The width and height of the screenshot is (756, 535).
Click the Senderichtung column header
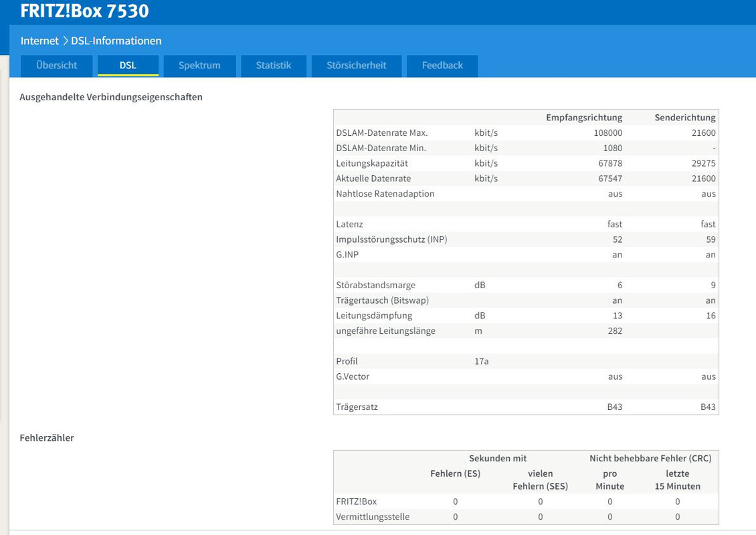click(685, 118)
